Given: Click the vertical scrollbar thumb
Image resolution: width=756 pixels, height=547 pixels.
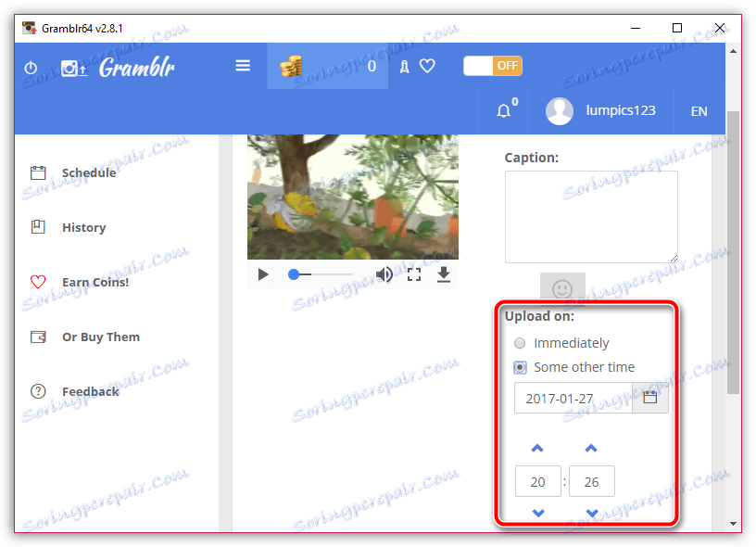Looking at the screenshot, I should [733, 252].
